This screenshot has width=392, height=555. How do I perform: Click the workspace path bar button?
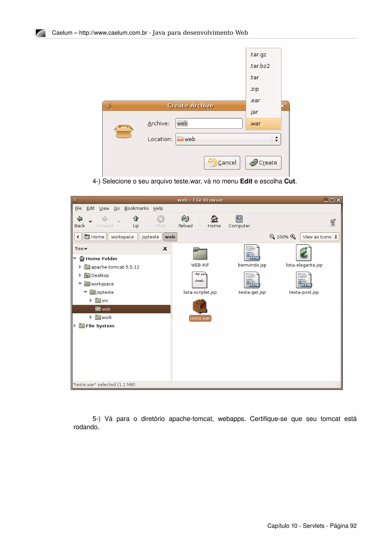point(123,237)
